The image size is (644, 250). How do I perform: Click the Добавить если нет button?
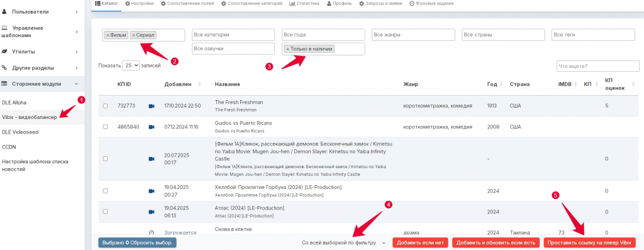point(420,242)
